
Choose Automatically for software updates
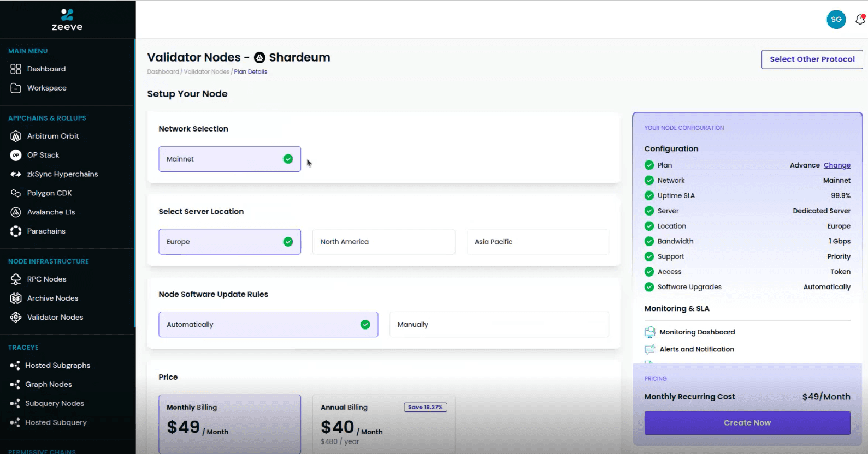point(268,325)
